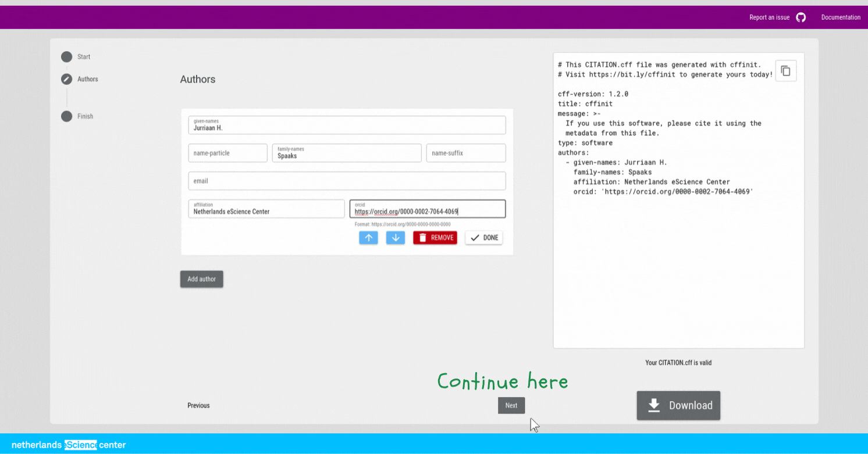
Task: Move author up with arrow button
Action: 368,238
